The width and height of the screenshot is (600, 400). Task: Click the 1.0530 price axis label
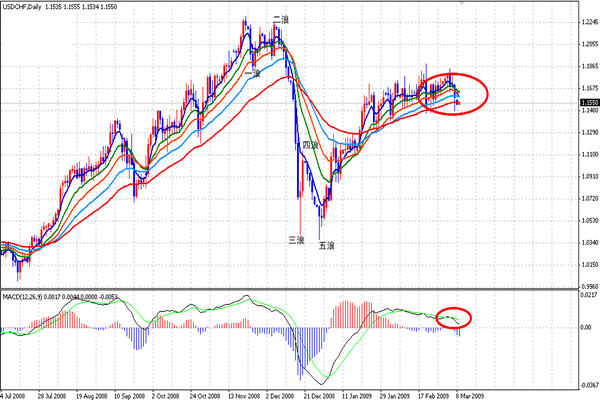point(590,220)
